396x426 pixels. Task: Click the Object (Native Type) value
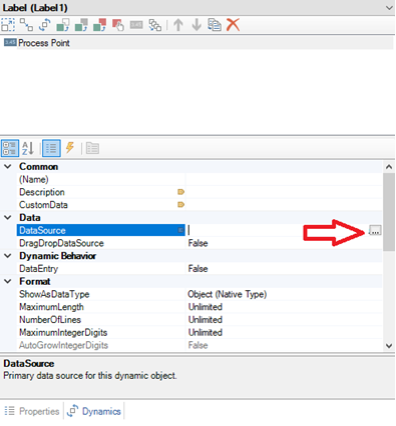(227, 294)
